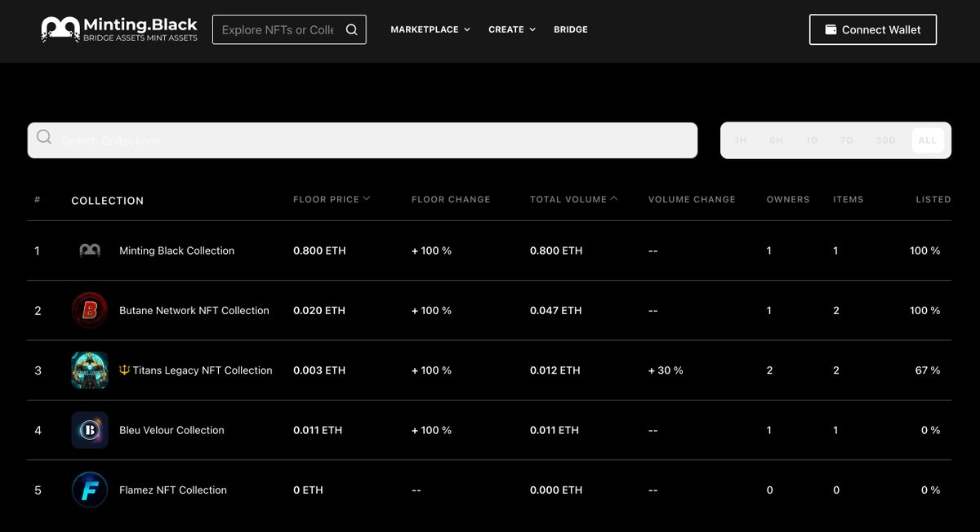Click the Listed column header
The height and width of the screenshot is (532, 980).
coord(933,199)
